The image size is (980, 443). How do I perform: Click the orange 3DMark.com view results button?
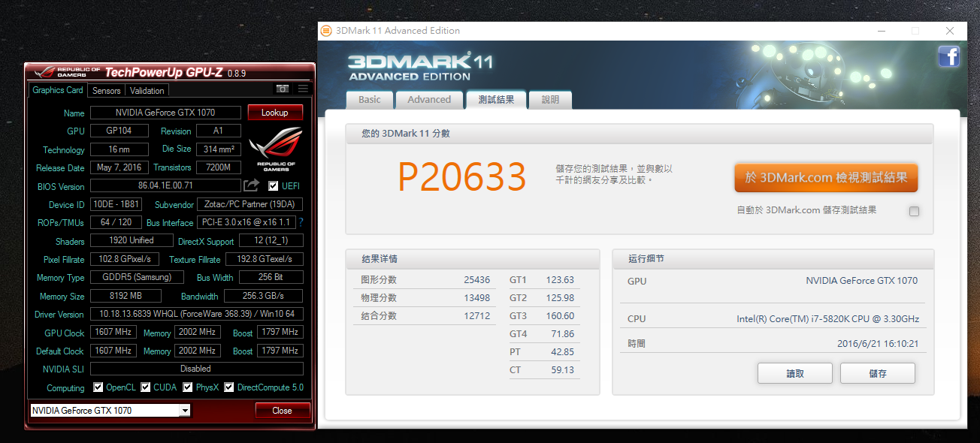[x=826, y=178]
